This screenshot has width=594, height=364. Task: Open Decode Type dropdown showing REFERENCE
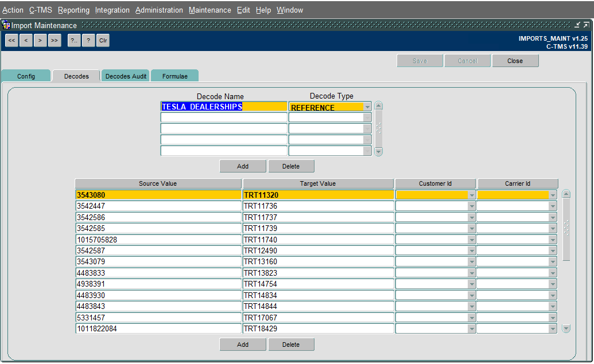point(367,107)
